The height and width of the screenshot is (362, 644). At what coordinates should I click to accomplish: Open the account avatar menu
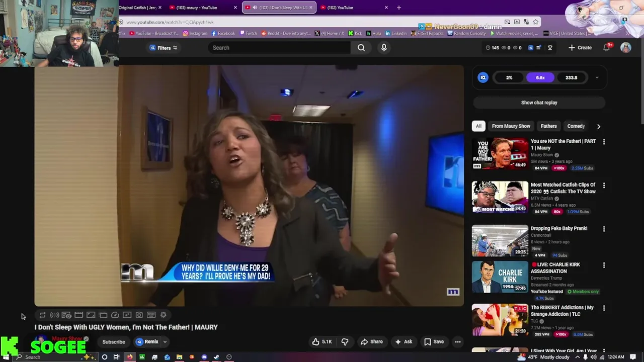[x=626, y=47]
